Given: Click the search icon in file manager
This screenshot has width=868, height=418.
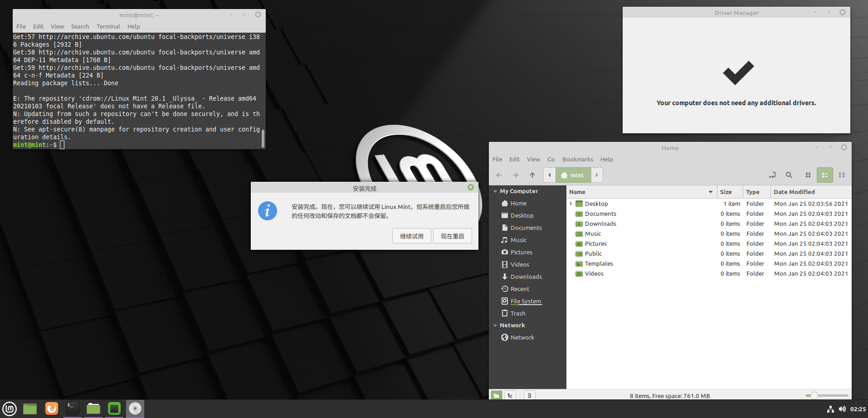Looking at the screenshot, I should [789, 175].
